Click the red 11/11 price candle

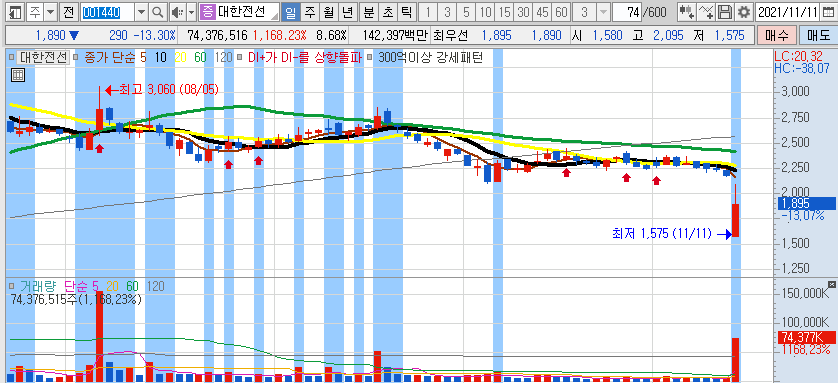coord(735,220)
